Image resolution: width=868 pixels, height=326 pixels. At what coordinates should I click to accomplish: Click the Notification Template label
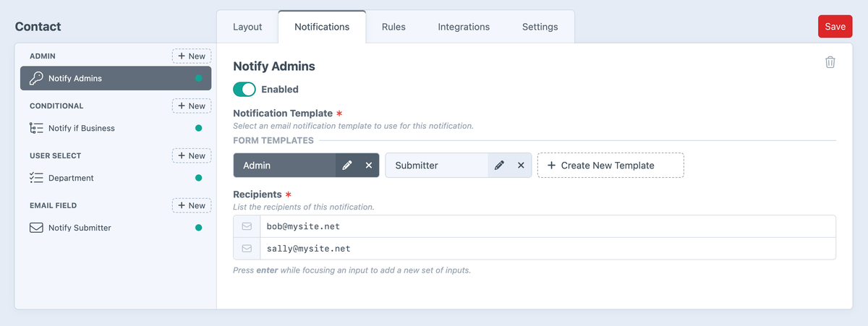pos(283,113)
